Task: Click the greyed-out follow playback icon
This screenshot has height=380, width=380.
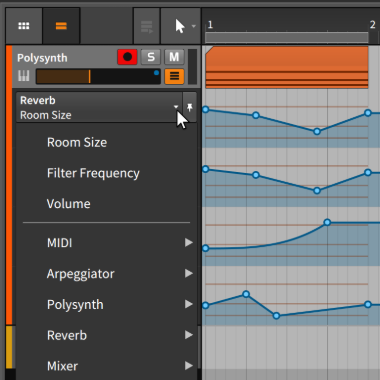Action: pyautogui.click(x=147, y=26)
